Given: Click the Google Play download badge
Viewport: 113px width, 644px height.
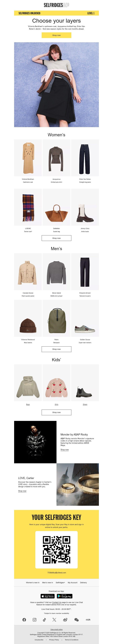Looking at the screenshot, I should (65, 596).
